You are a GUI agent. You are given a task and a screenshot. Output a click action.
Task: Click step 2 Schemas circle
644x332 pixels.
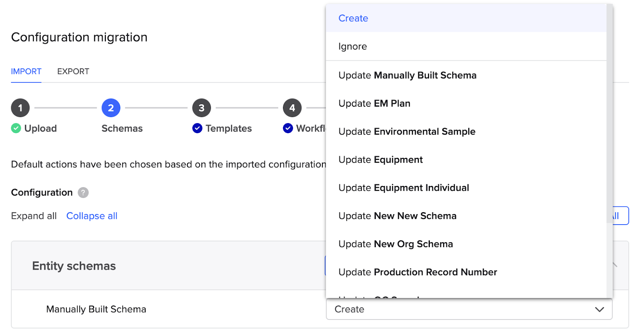point(111,108)
